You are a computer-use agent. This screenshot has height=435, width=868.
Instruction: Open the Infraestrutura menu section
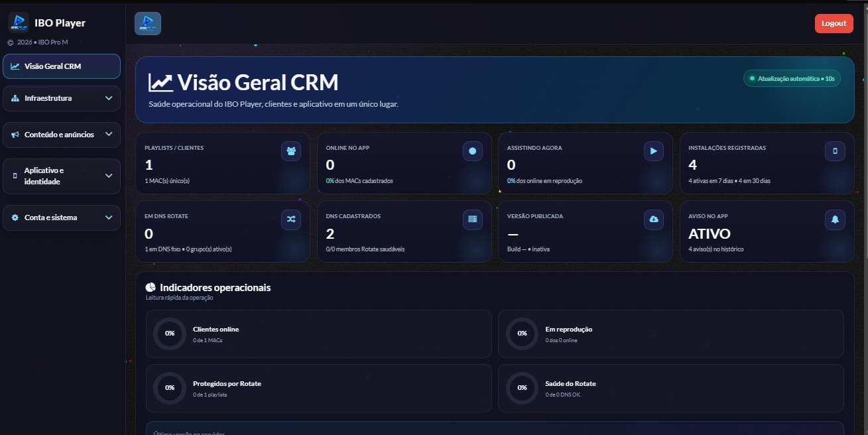(62, 98)
